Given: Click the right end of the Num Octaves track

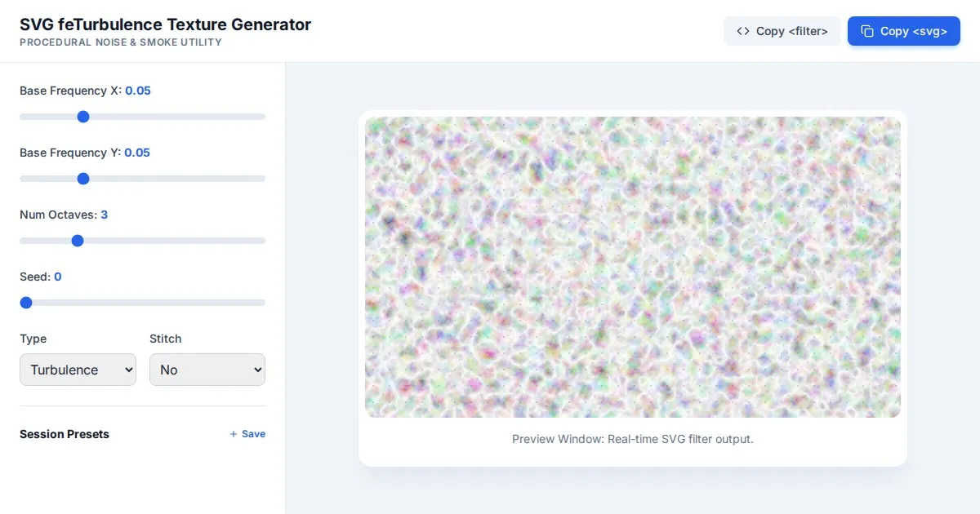Looking at the screenshot, I should 261,241.
